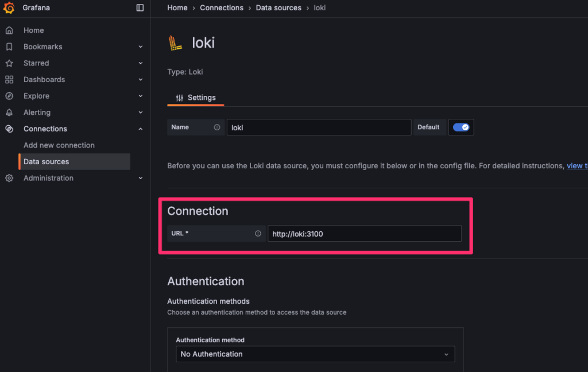Image resolution: width=588 pixels, height=372 pixels.
Task: Focus the Name input field
Action: tap(319, 127)
